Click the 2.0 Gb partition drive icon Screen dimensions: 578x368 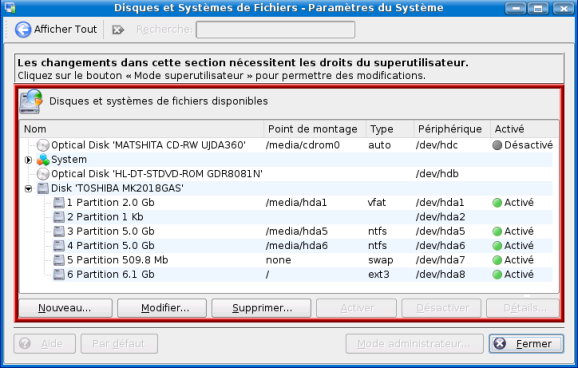click(59, 202)
